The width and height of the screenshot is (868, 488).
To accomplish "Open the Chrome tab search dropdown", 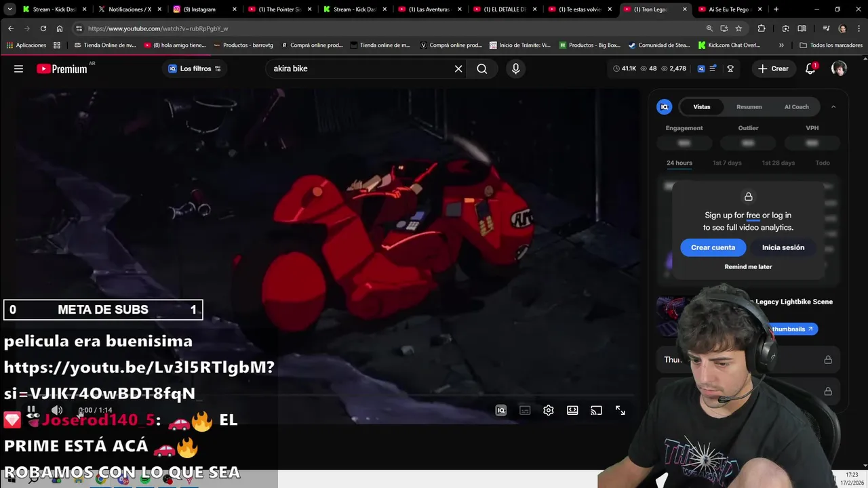I will pyautogui.click(x=9, y=9).
